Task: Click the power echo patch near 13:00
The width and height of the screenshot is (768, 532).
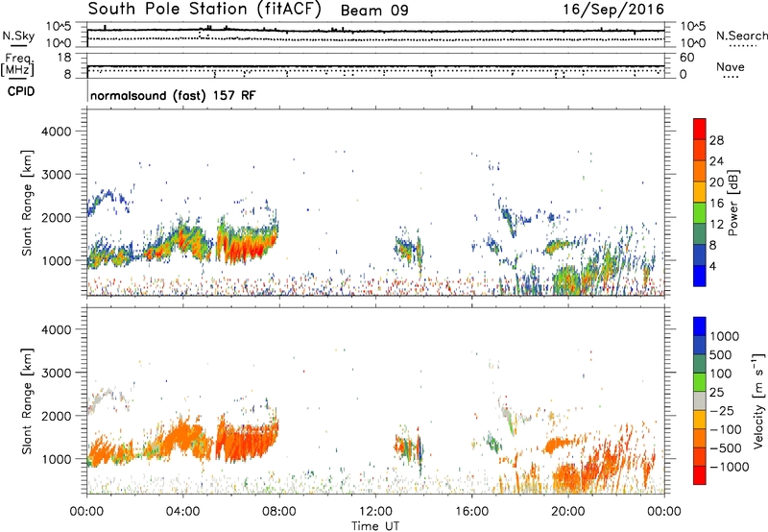Action: pos(408,249)
